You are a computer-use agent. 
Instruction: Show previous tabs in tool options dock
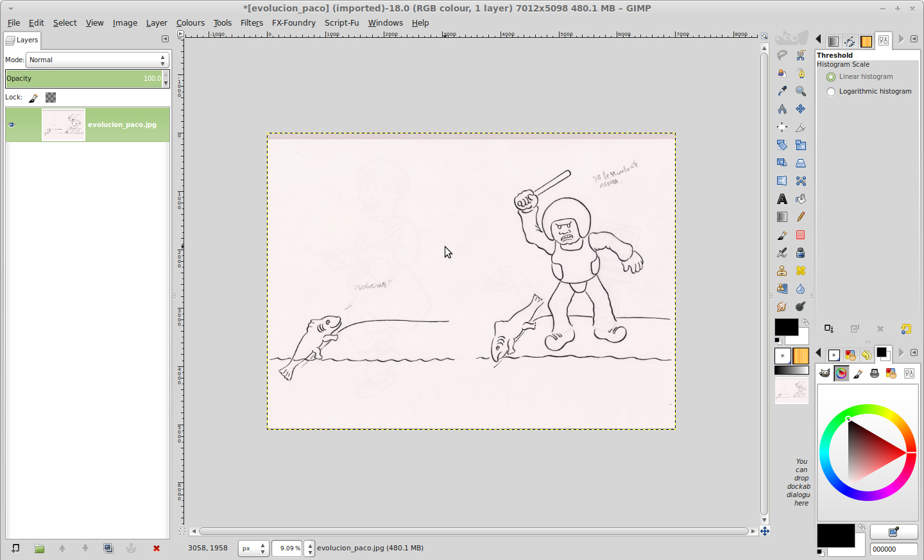818,39
